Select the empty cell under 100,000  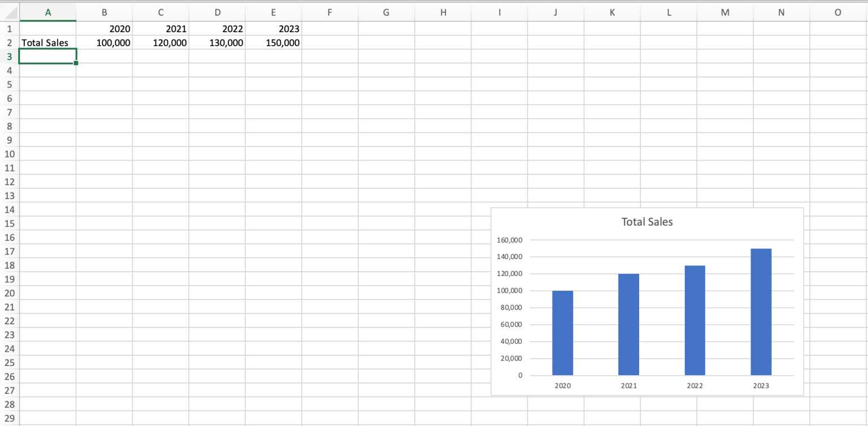104,56
